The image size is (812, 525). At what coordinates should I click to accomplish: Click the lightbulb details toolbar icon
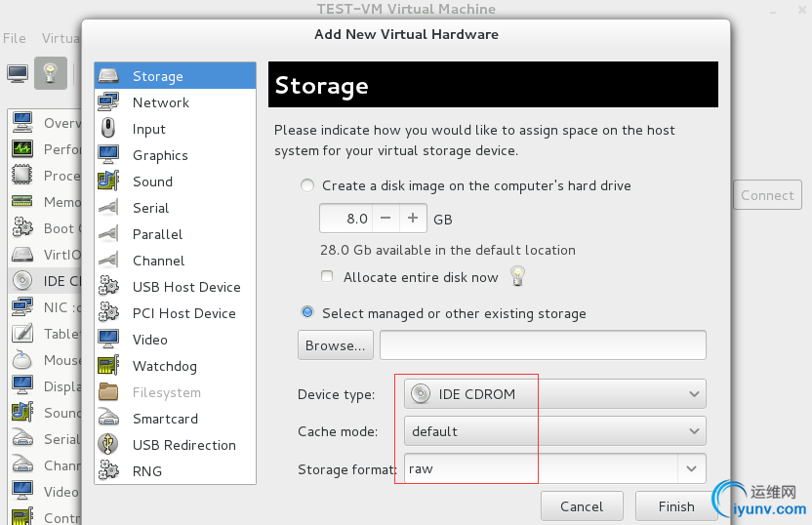pos(51,73)
